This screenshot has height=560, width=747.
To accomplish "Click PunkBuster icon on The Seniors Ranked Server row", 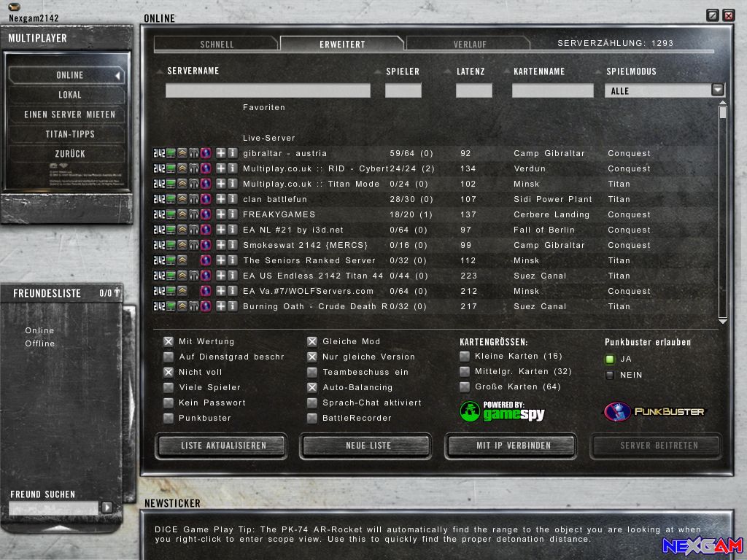I will click(206, 260).
